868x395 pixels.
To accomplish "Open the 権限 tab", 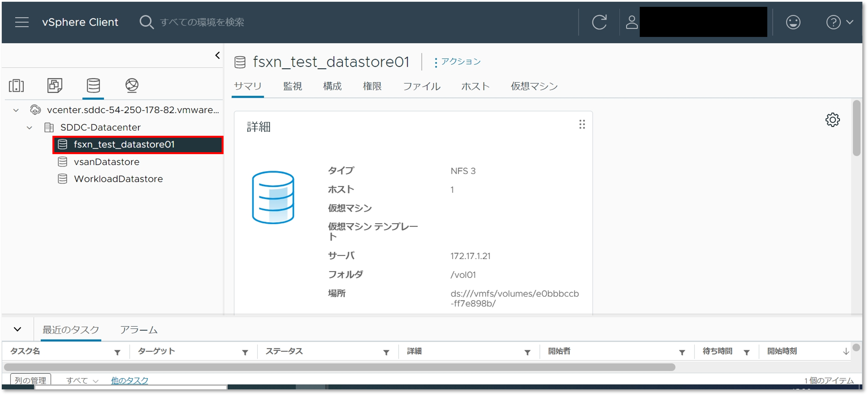I will click(x=372, y=87).
